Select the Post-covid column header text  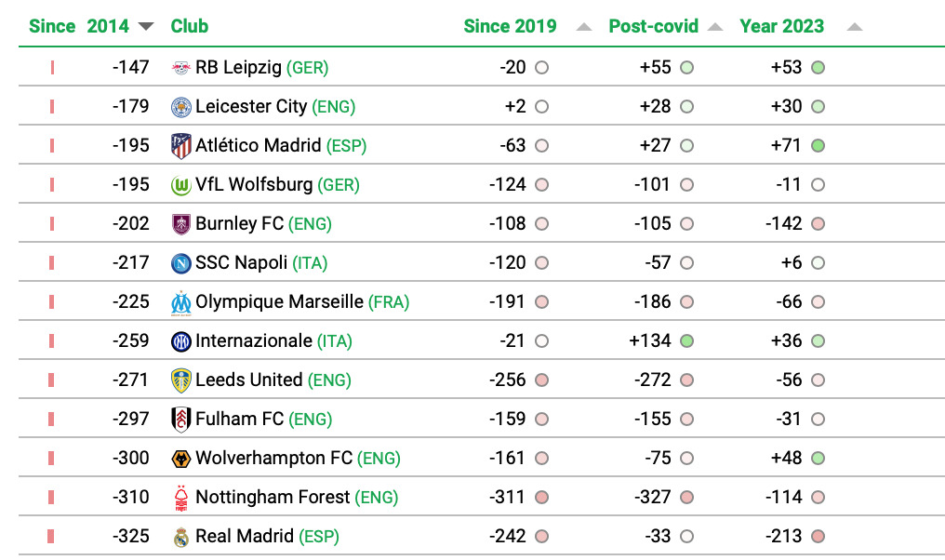coord(653,26)
